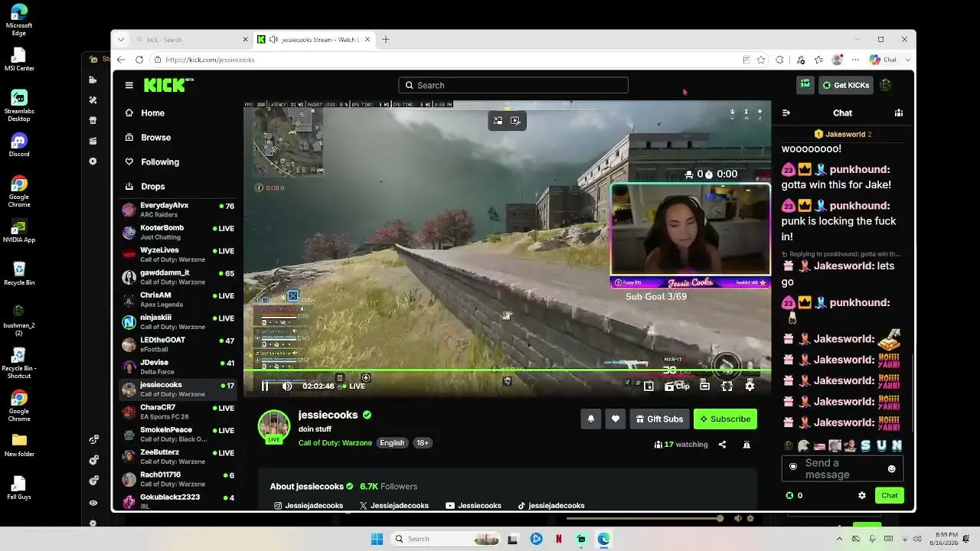980x551 pixels.
Task: Open Call of Duty: Warzone category link
Action: (x=335, y=443)
